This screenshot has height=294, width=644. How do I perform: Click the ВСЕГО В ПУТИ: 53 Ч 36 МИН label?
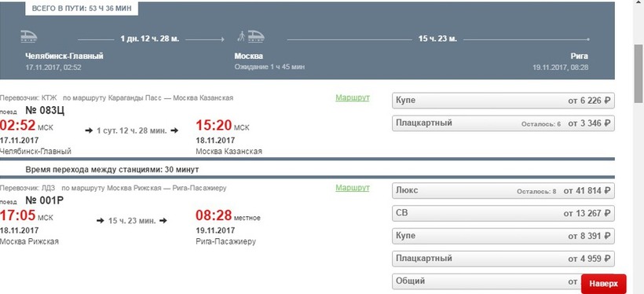coord(82,8)
